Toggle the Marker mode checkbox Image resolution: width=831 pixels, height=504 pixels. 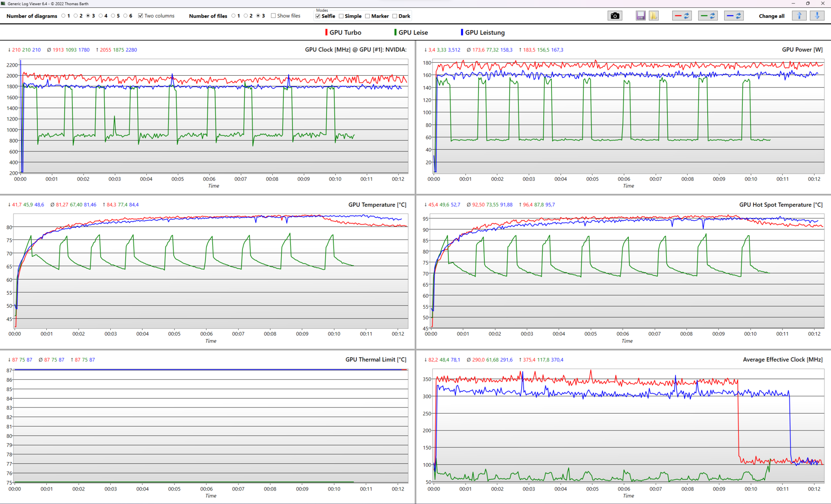[x=367, y=16]
